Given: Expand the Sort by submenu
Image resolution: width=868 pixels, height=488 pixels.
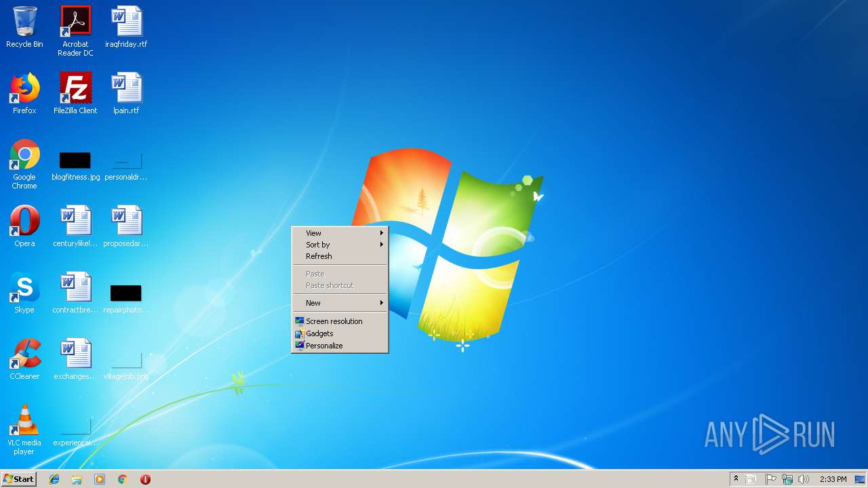Looking at the screenshot, I should click(x=340, y=245).
